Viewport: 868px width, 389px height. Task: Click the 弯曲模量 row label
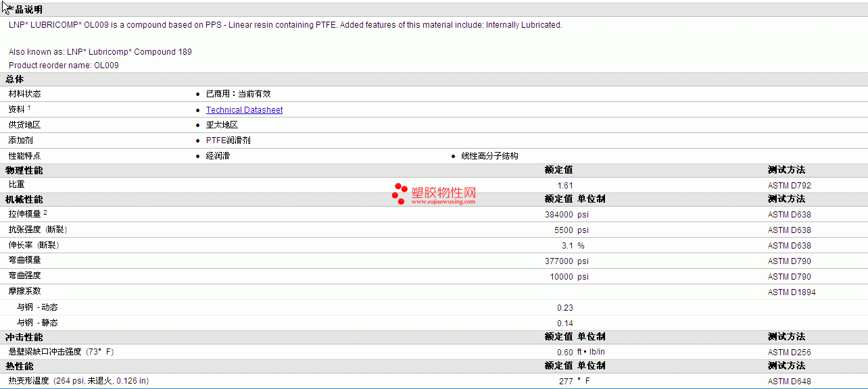point(24,260)
